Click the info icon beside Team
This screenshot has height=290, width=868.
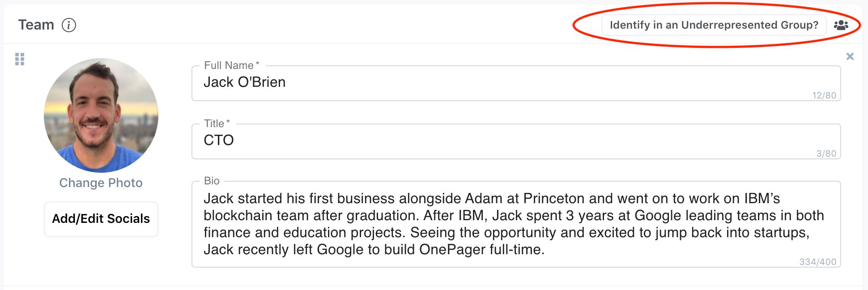click(x=69, y=25)
